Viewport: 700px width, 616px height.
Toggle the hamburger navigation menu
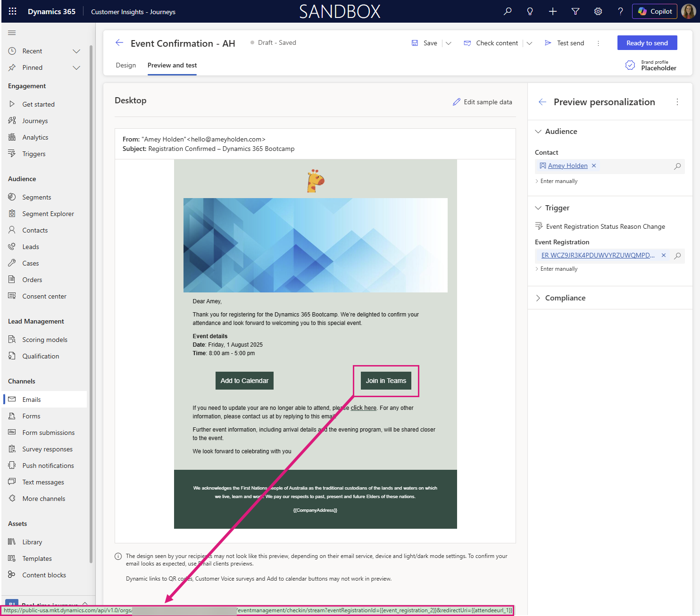click(12, 33)
